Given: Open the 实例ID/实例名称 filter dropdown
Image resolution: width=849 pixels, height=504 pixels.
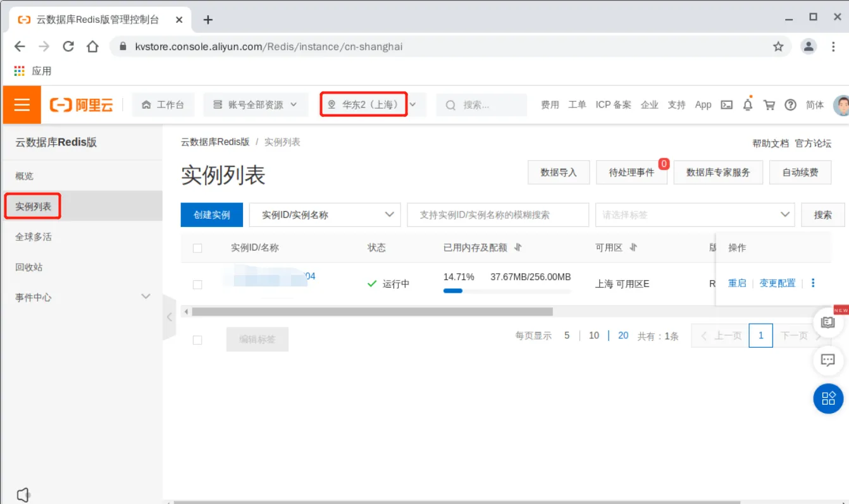Looking at the screenshot, I should (x=325, y=215).
